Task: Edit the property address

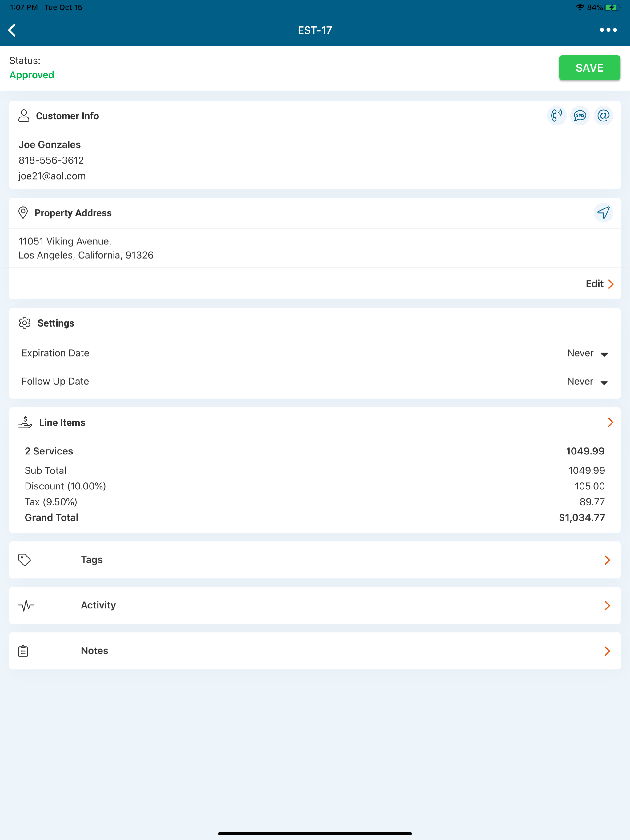Action: 600,284
